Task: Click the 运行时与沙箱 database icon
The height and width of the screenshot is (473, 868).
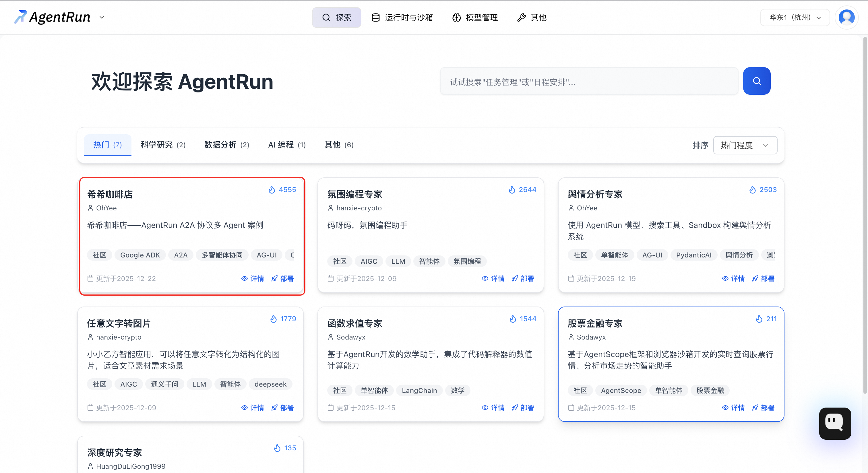Action: pyautogui.click(x=375, y=18)
